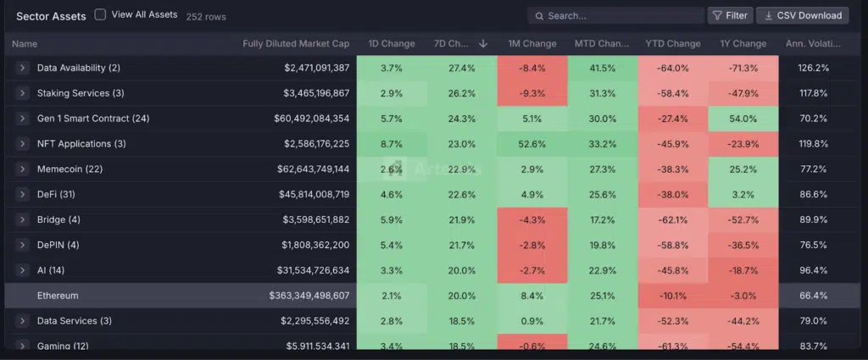Expand the Gen 1 Smart Contract row
Viewport: 868px width, 360px height.
click(x=22, y=119)
